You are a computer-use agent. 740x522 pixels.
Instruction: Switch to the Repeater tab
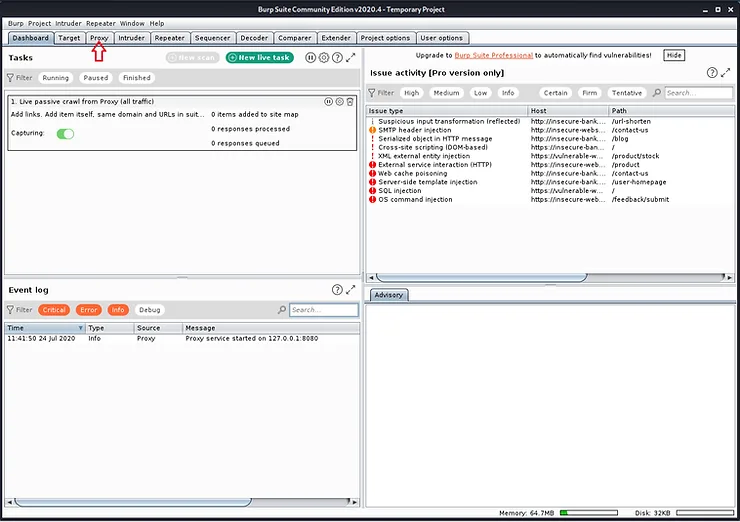[x=169, y=38]
